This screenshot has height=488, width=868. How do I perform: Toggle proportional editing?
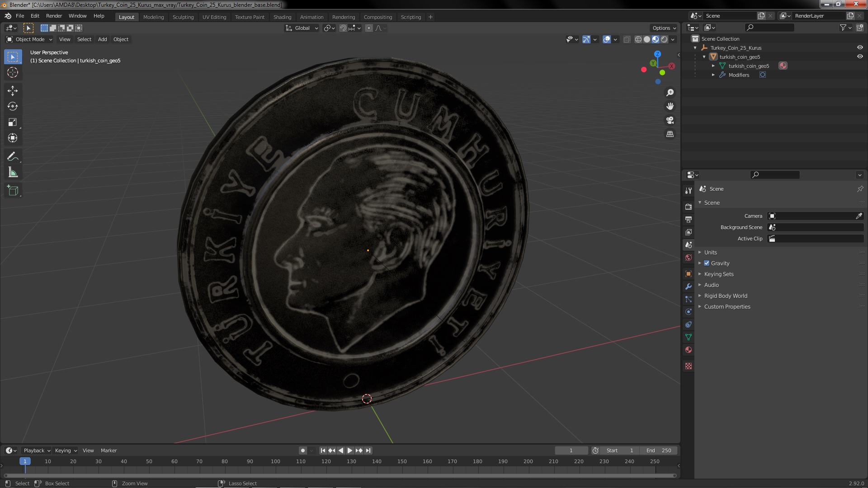point(369,28)
